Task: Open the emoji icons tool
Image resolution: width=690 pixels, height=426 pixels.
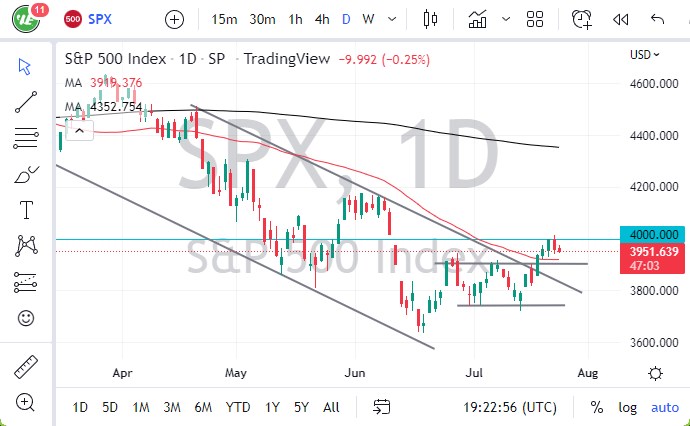Action: 26,318
